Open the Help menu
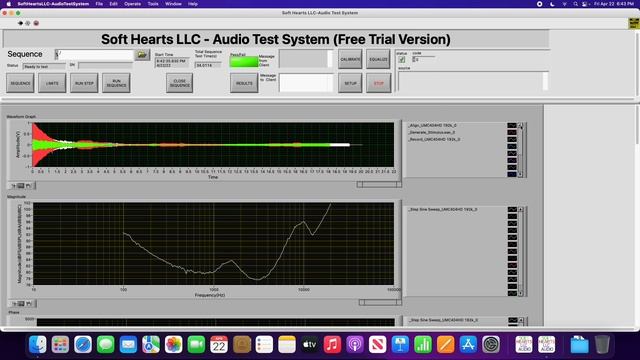Image resolution: width=640 pixels, height=360 pixels. 193,4
